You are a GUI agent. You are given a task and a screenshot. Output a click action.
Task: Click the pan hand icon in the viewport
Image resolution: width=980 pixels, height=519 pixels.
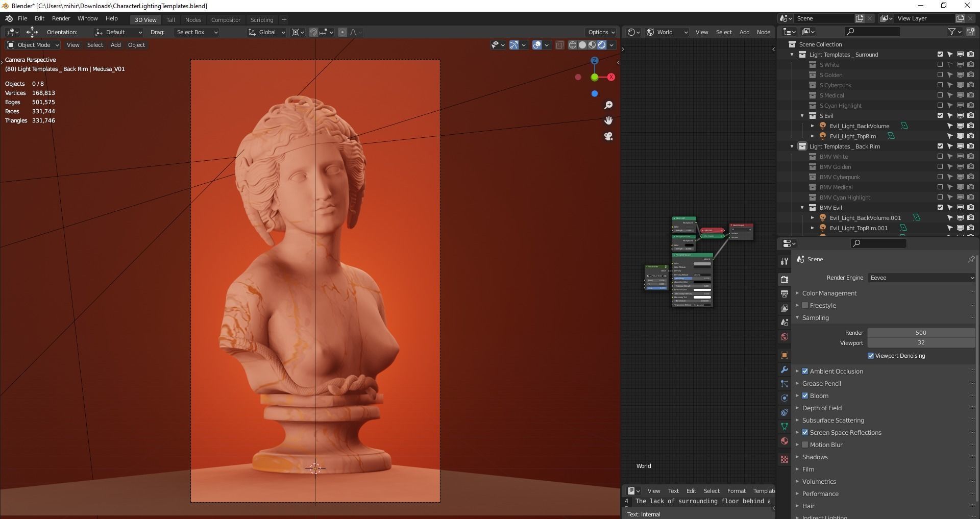[x=608, y=120]
